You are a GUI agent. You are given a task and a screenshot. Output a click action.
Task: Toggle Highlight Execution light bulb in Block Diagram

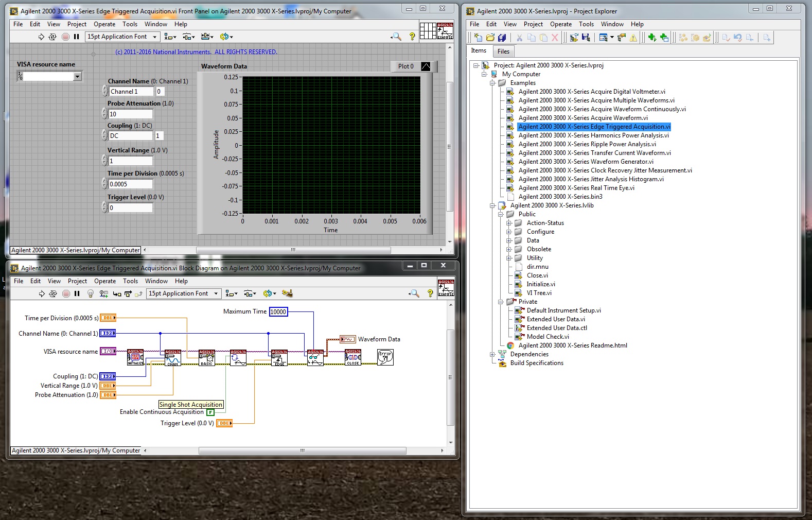(91, 293)
